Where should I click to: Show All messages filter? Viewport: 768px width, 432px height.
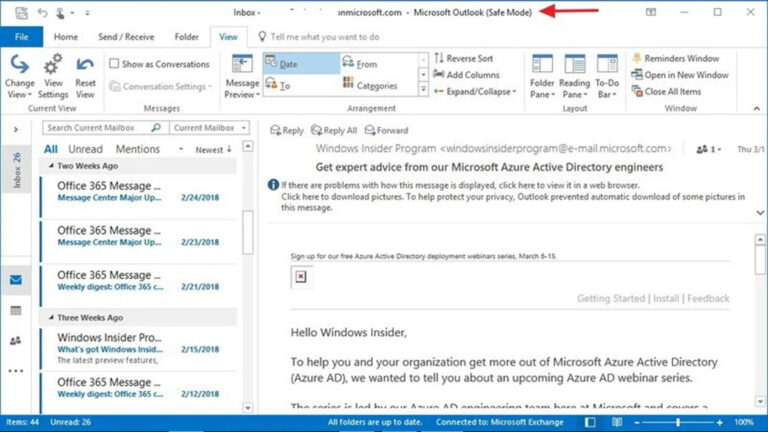[x=50, y=149]
